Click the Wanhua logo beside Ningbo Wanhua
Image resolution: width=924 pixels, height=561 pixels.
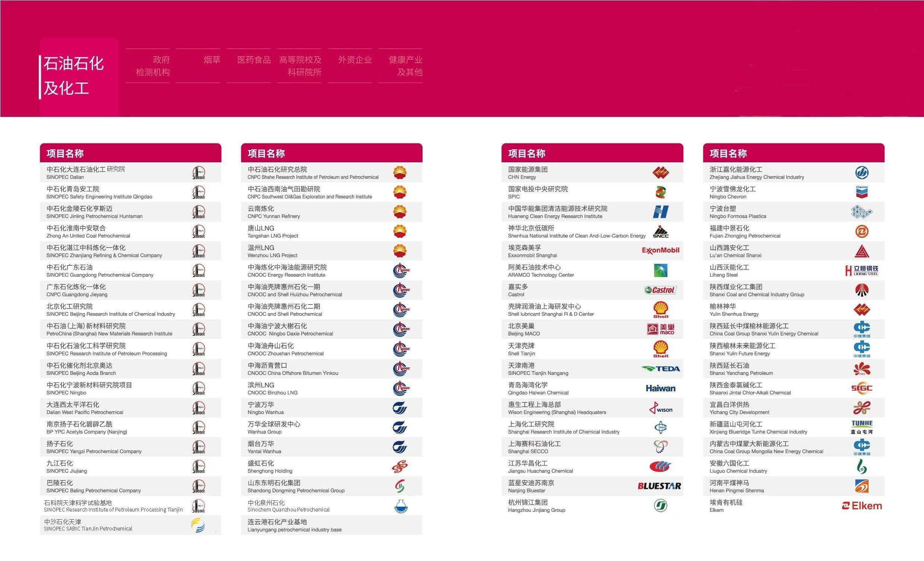click(400, 408)
